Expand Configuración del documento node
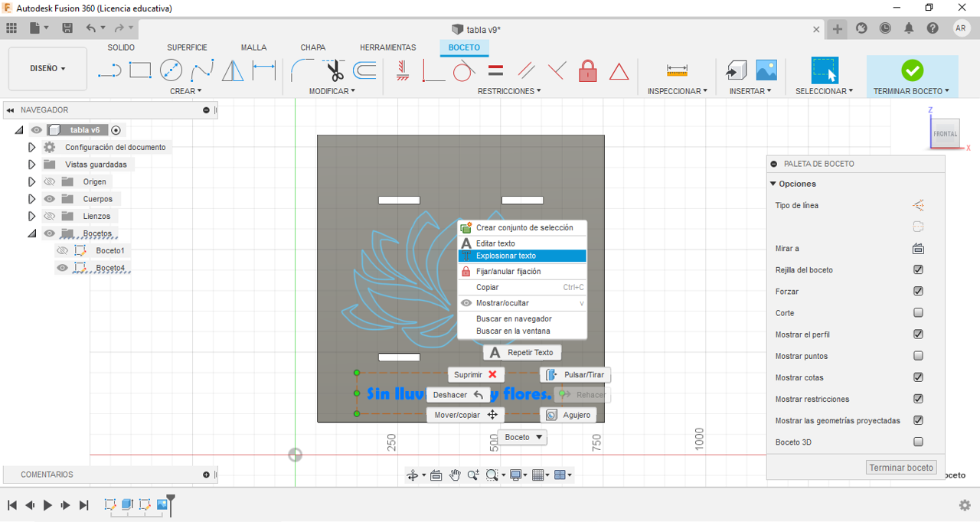The height and width of the screenshot is (522, 980). (31, 147)
